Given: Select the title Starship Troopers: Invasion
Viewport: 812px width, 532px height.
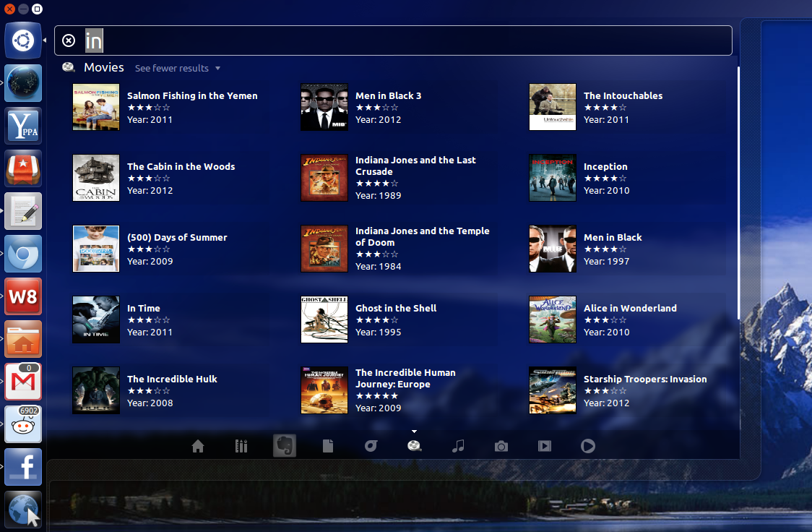Looking at the screenshot, I should click(x=645, y=379).
